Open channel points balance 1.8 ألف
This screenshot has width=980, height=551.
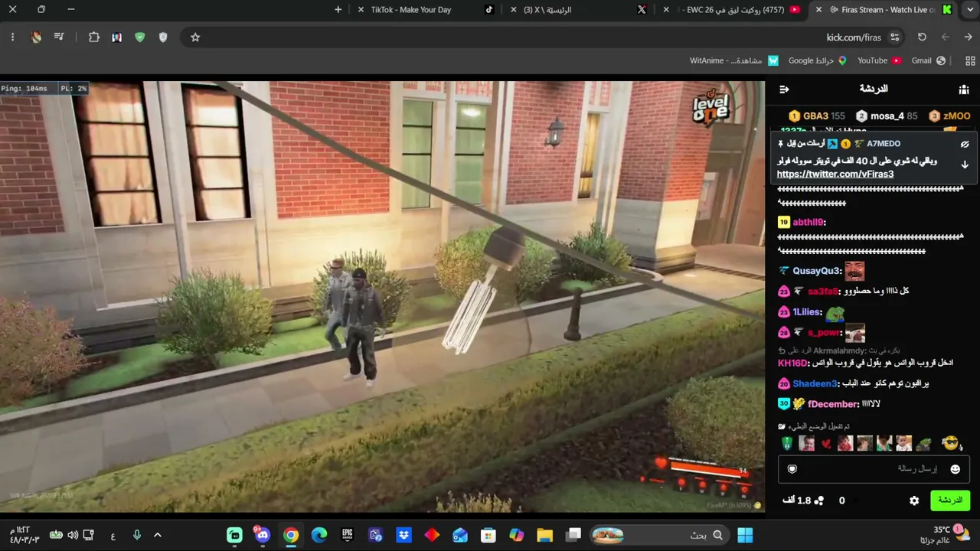[802, 500]
